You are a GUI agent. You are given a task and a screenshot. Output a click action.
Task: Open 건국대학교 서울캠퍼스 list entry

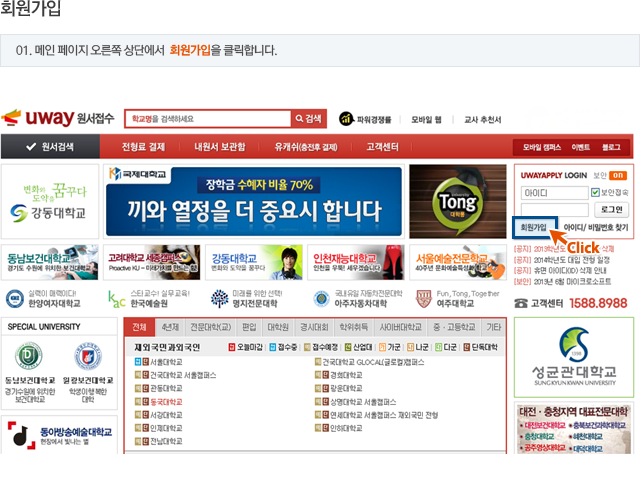click(183, 375)
